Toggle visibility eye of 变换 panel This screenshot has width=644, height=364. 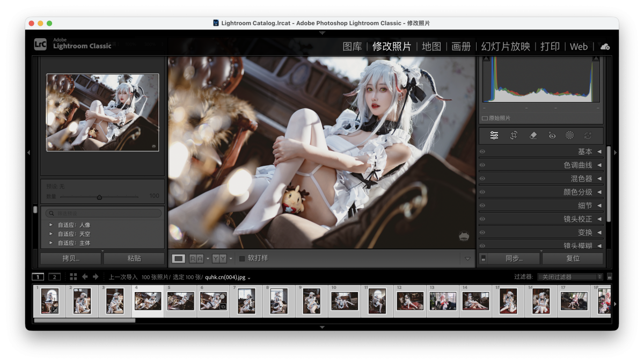point(482,232)
